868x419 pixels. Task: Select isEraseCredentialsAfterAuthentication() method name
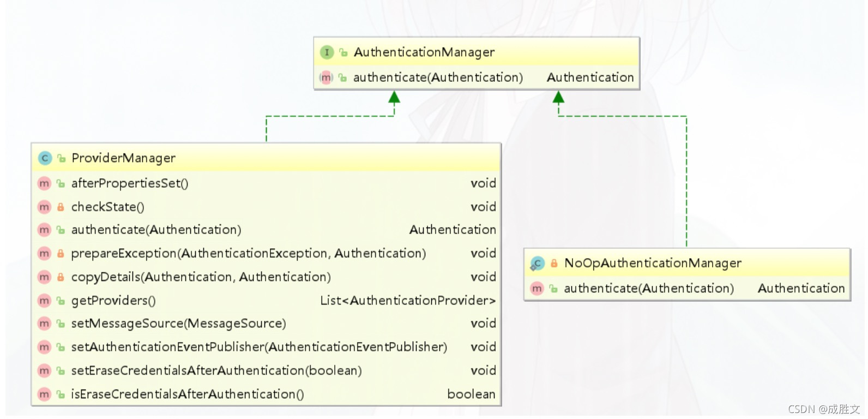[188, 394]
